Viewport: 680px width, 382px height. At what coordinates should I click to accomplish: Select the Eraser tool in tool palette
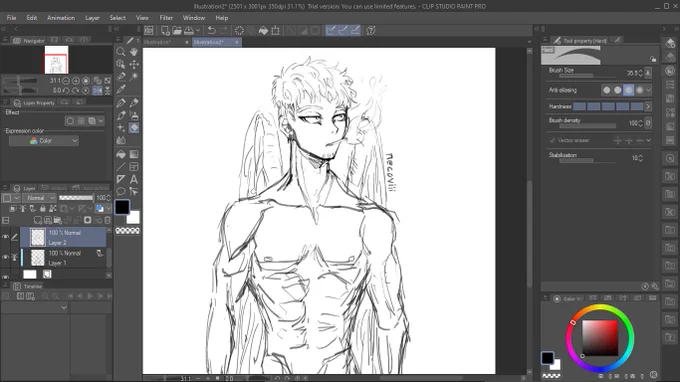tap(134, 128)
